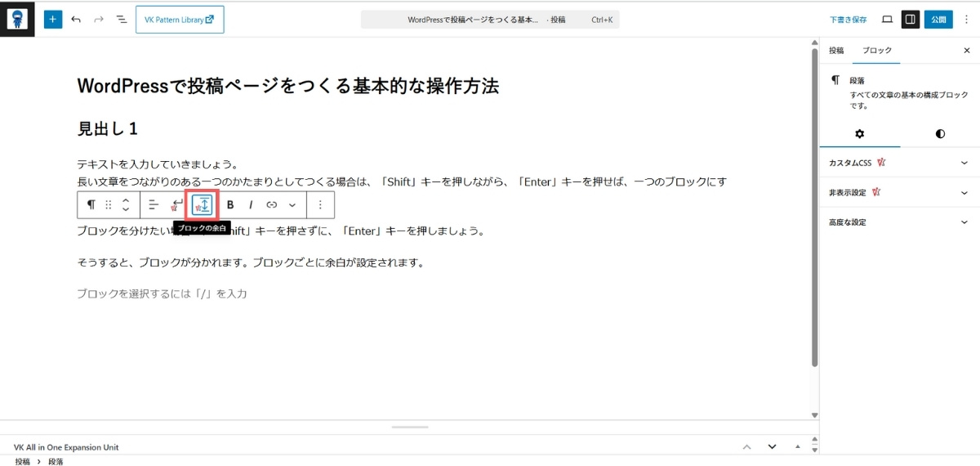Screen dimensions: 980x466
Task: Open more rich text options chevron
Action: pyautogui.click(x=292, y=204)
